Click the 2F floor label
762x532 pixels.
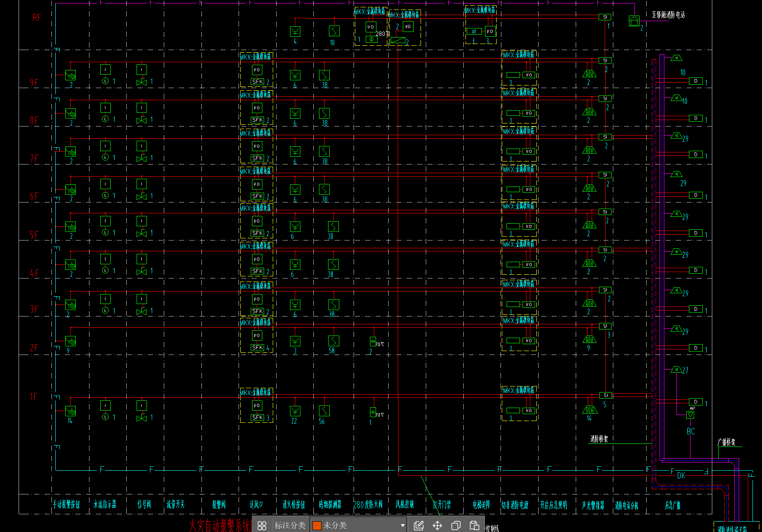34,348
